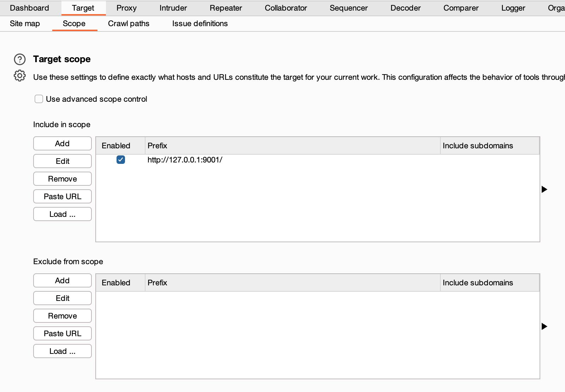
Task: Open the Crawl paths subtab
Action: click(x=129, y=24)
